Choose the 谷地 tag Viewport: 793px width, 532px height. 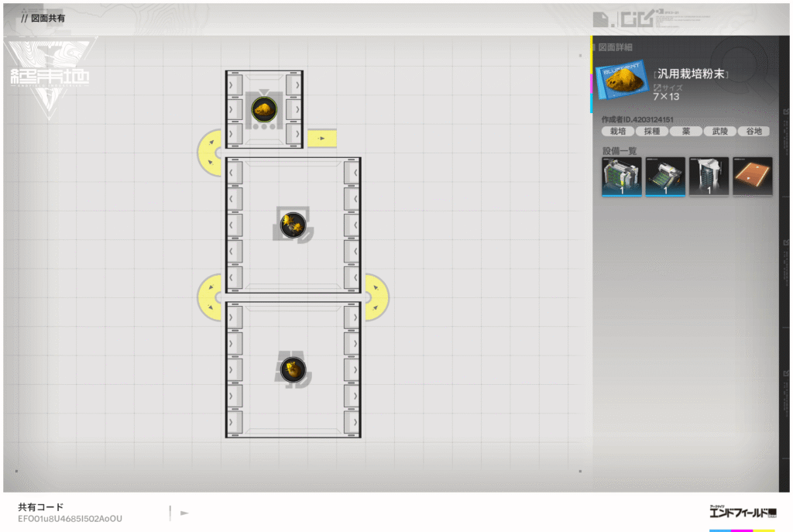[754, 132]
